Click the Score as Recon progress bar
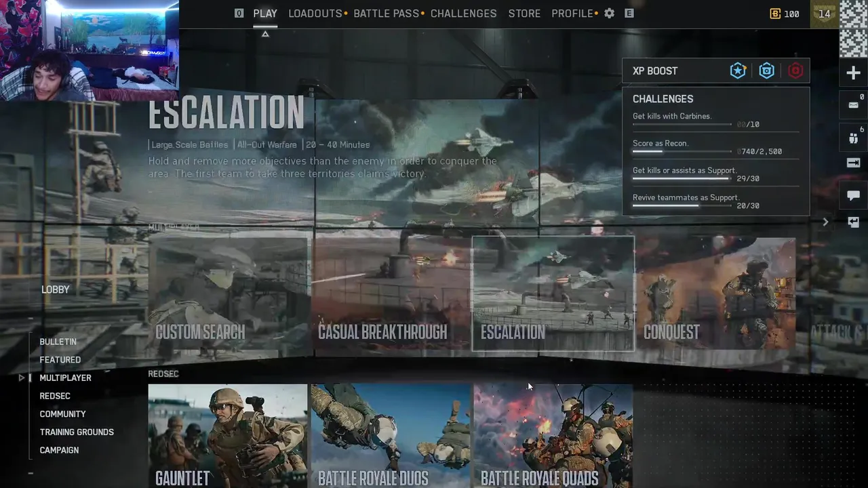Screen dimensions: 868x488 click(x=682, y=152)
